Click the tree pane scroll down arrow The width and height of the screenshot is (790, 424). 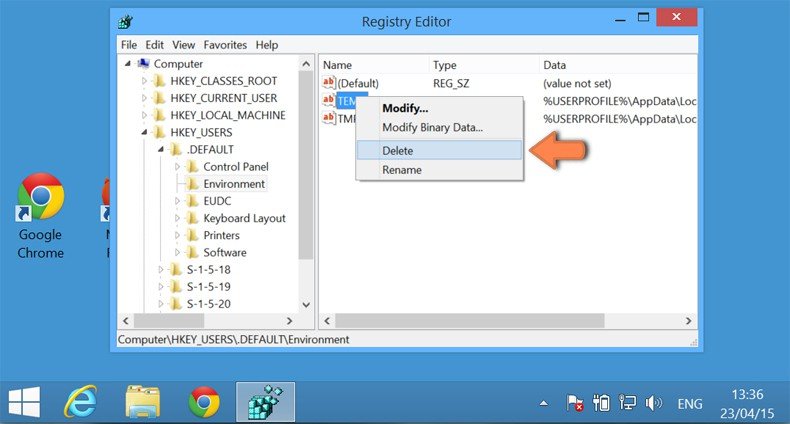[x=306, y=305]
